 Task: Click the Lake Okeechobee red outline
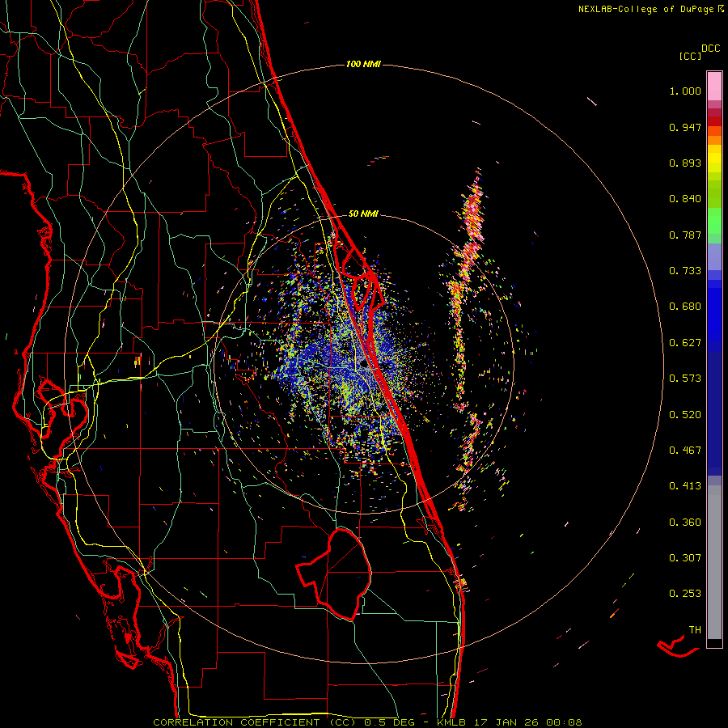[334, 574]
